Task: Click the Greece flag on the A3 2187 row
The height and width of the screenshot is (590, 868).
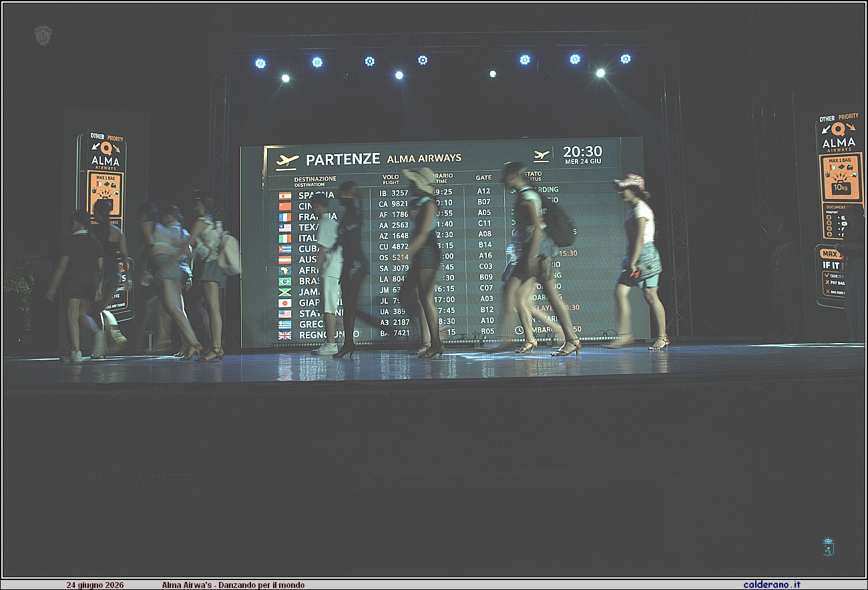Action: pos(285,324)
